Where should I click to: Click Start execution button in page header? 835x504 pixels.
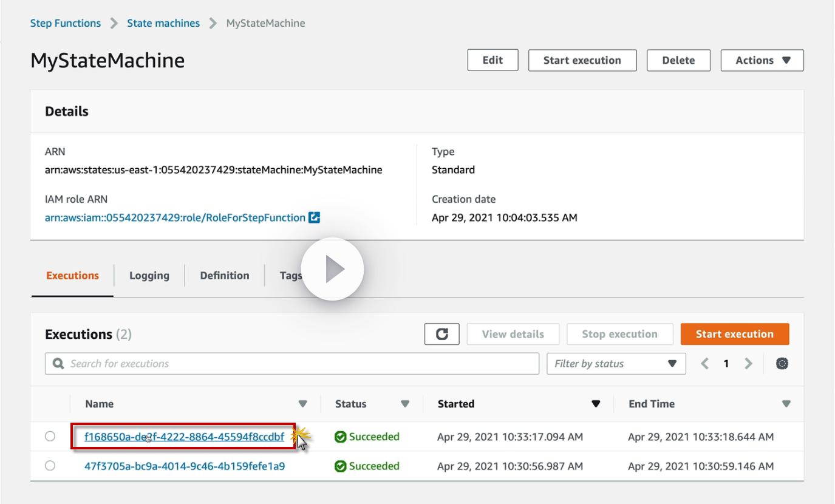(582, 60)
